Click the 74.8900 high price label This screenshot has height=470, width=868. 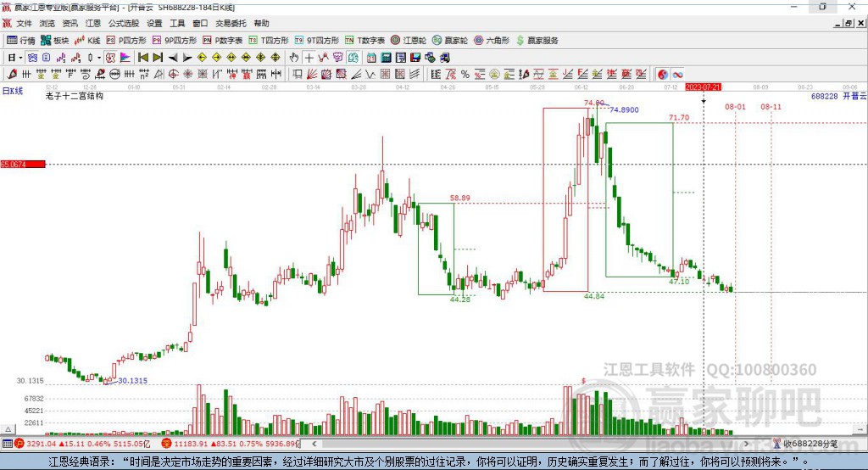tap(624, 109)
